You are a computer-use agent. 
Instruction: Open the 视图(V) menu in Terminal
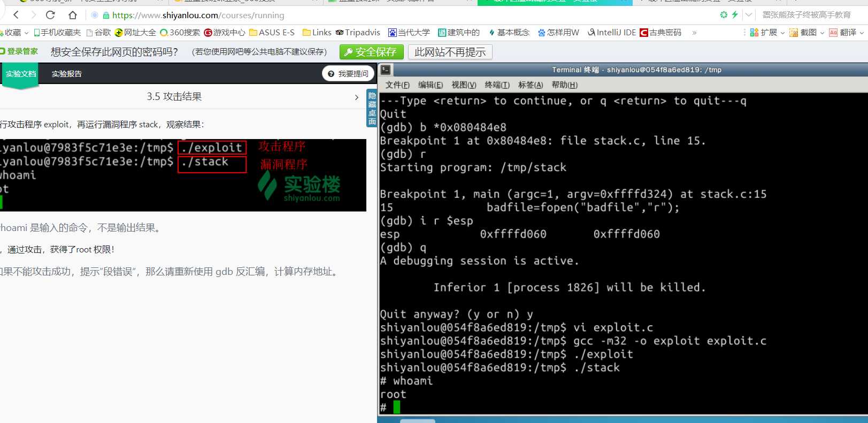tap(464, 85)
